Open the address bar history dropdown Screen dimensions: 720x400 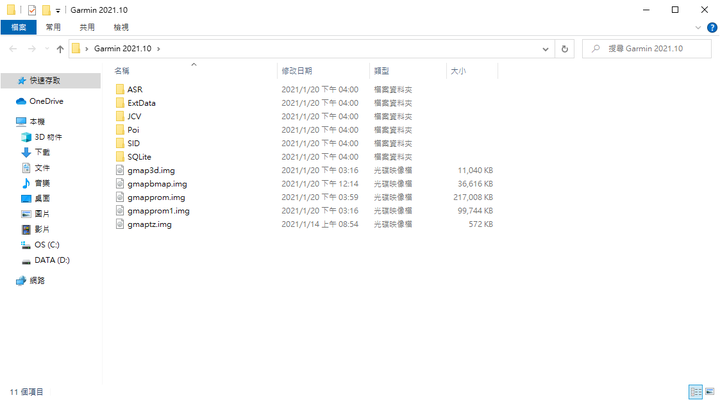coord(545,49)
